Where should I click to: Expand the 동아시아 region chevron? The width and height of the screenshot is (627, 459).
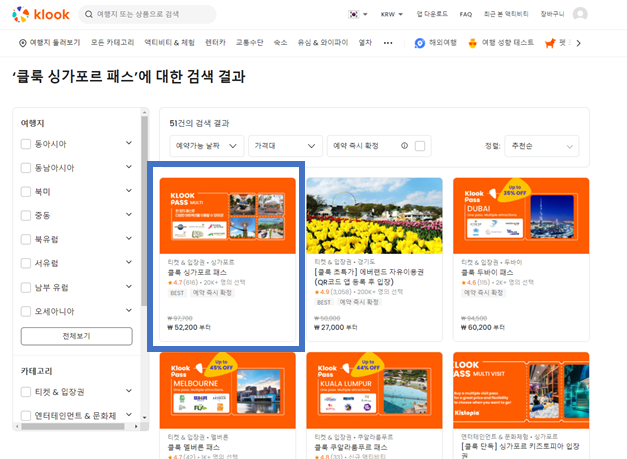click(x=129, y=143)
